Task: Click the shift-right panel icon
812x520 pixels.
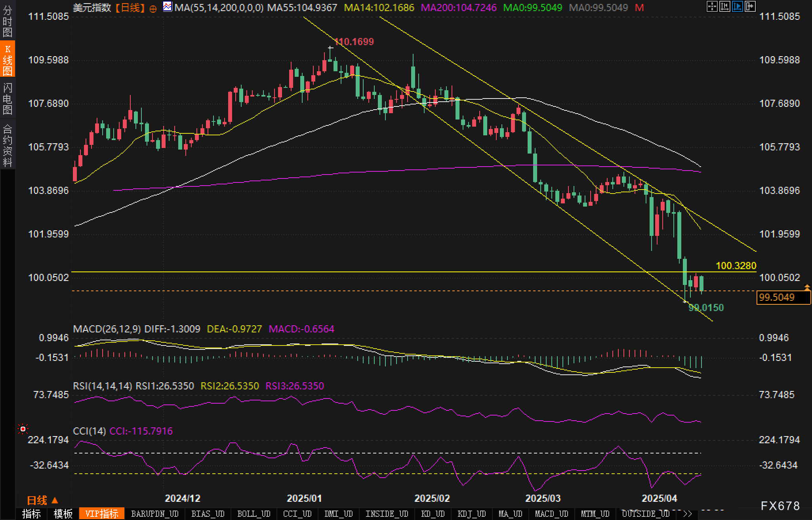Action: 750,6
